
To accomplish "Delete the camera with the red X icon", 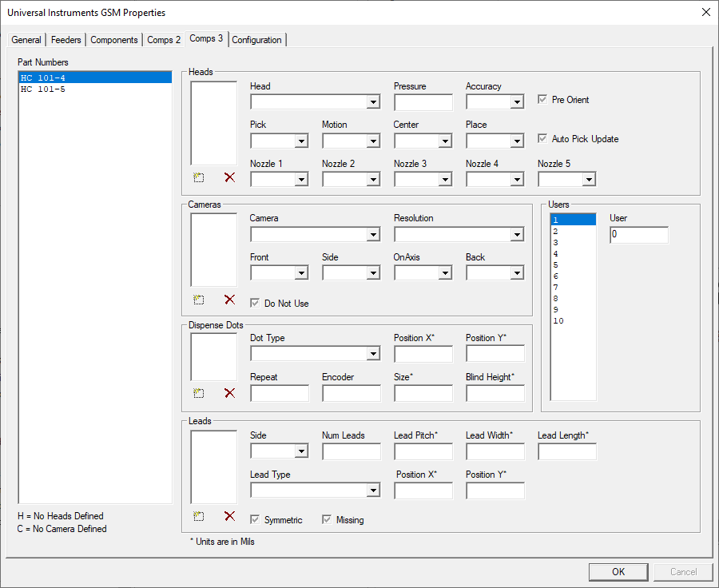I will click(x=229, y=299).
